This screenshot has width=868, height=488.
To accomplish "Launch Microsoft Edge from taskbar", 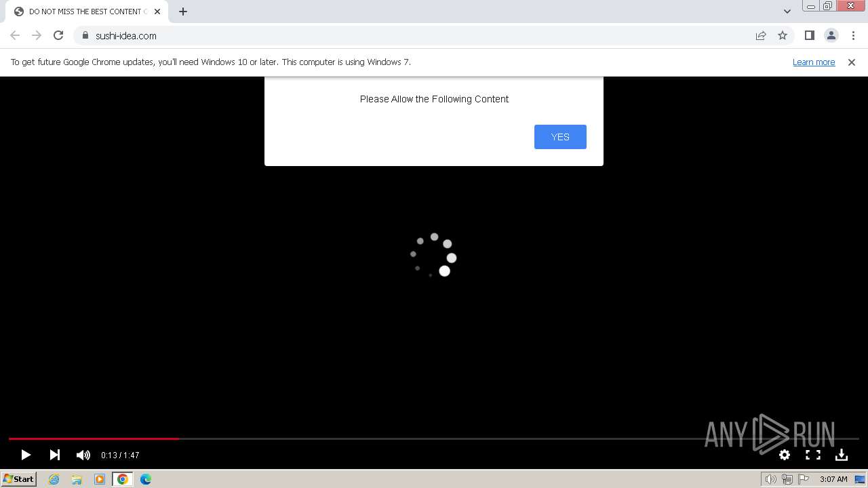I will tap(146, 479).
